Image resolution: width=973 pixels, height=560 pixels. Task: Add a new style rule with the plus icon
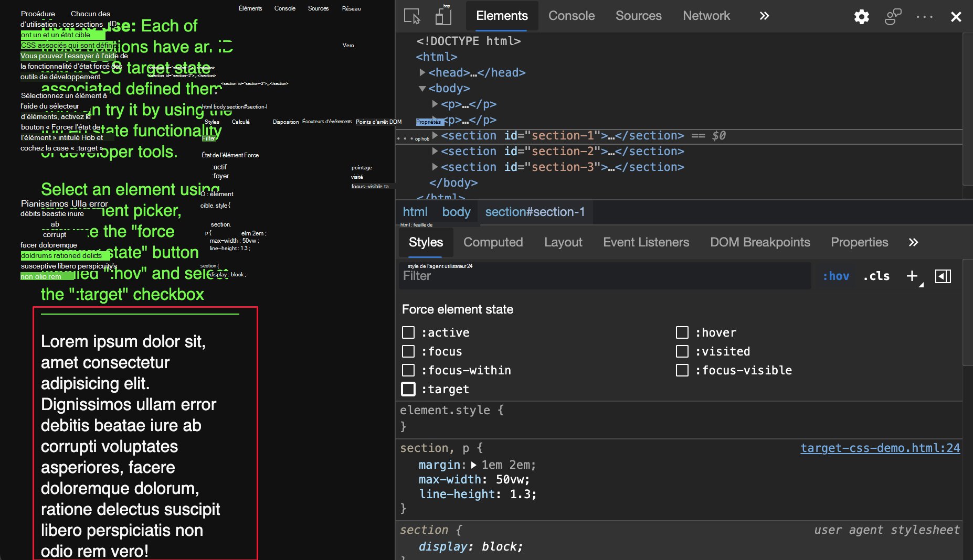pyautogui.click(x=912, y=276)
